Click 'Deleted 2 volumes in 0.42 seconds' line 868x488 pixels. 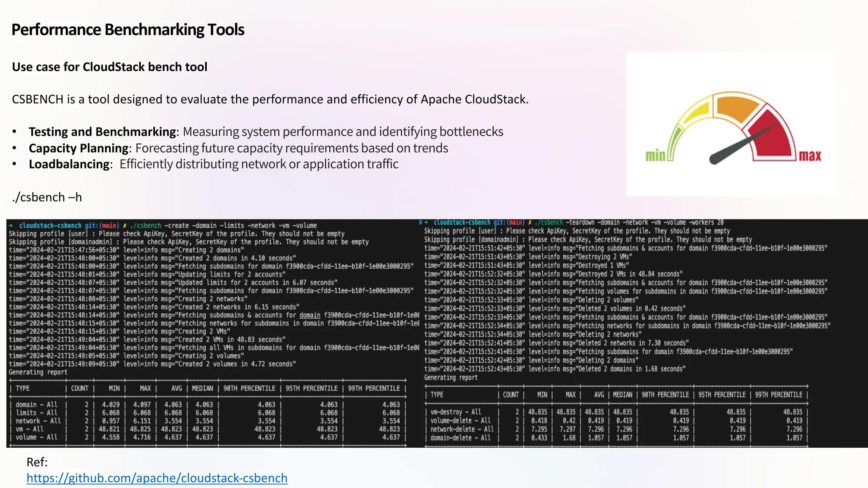tap(555, 309)
